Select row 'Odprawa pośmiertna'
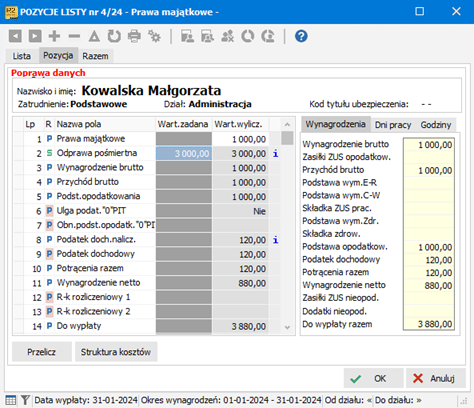 pos(146,154)
